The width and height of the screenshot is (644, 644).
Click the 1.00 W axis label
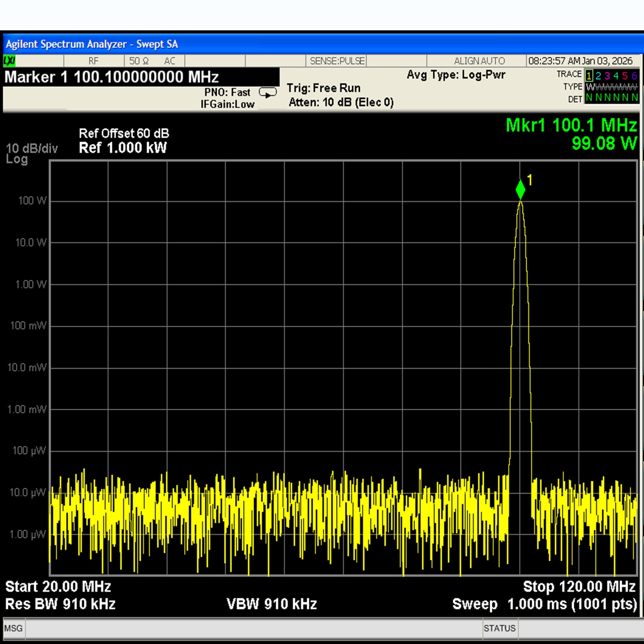tap(31, 284)
